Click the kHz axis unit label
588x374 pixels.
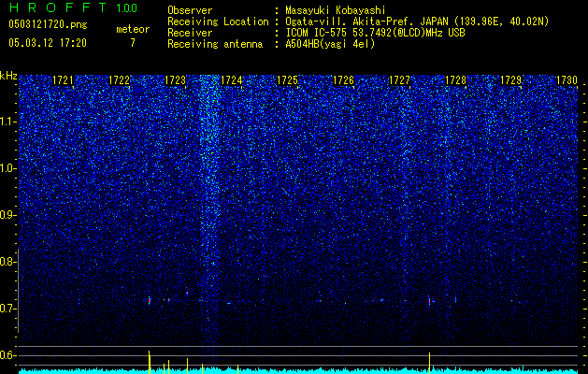click(x=8, y=76)
